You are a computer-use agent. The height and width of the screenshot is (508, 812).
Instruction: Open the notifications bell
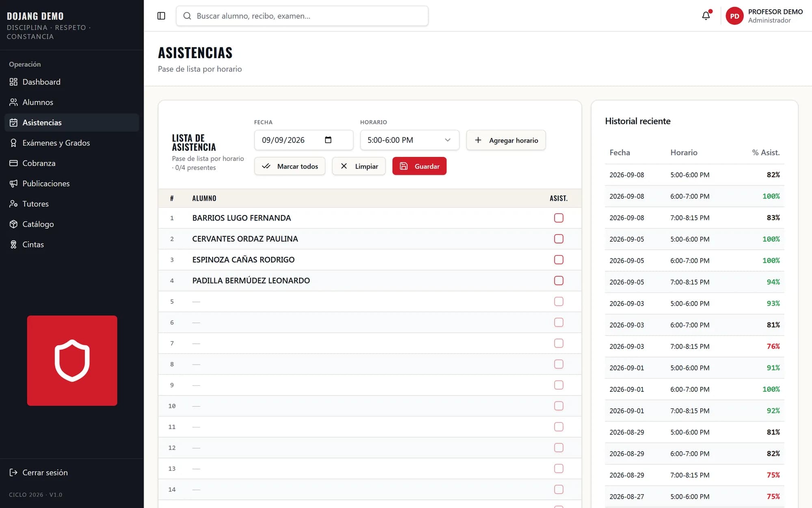706,16
